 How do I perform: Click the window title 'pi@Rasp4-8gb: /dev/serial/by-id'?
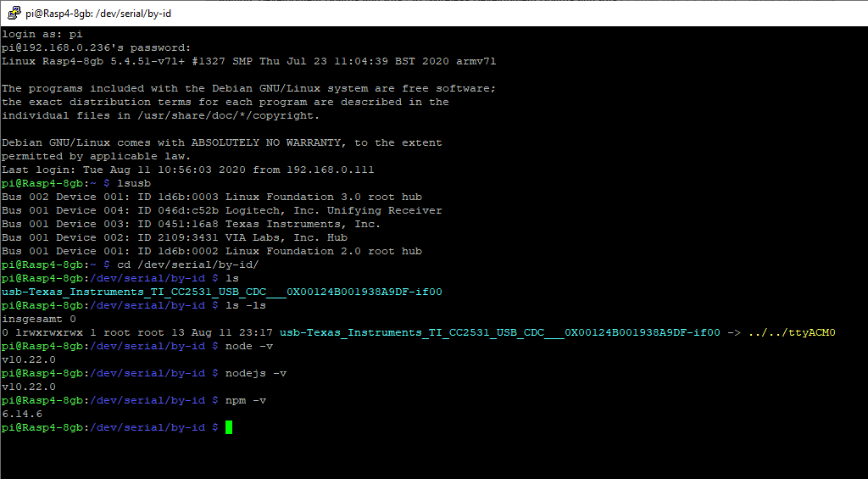98,14
